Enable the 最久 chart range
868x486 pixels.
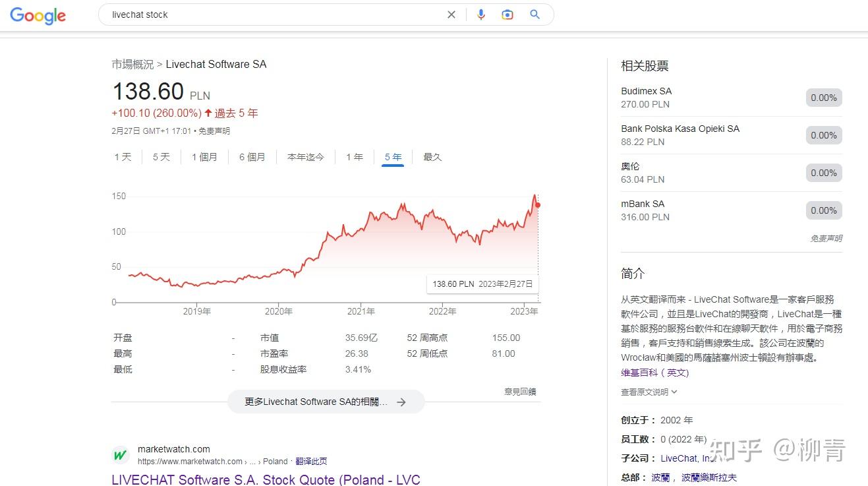click(432, 157)
